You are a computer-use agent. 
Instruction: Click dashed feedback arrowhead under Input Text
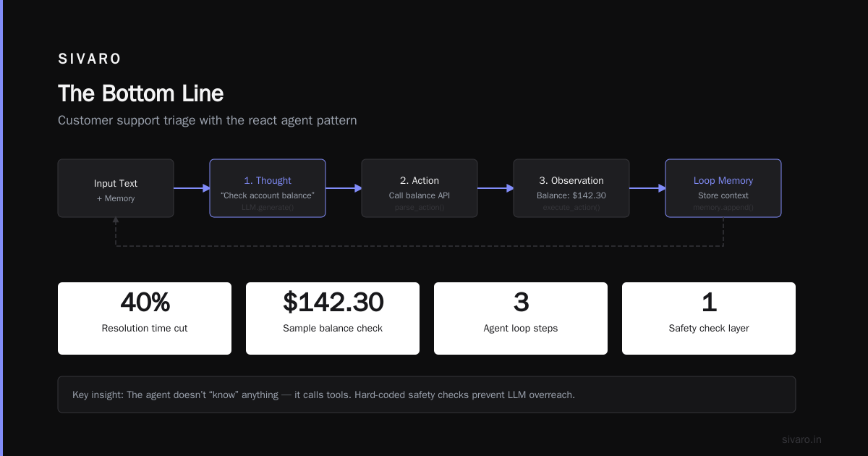116,221
